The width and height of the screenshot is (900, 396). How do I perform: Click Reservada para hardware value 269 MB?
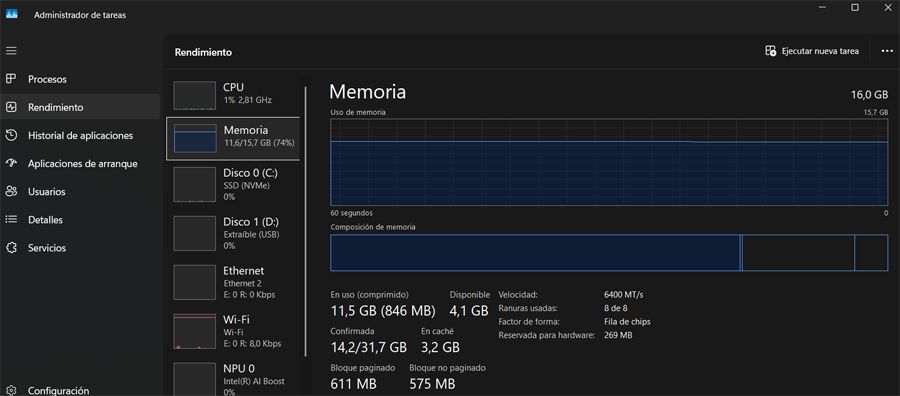[x=618, y=335]
